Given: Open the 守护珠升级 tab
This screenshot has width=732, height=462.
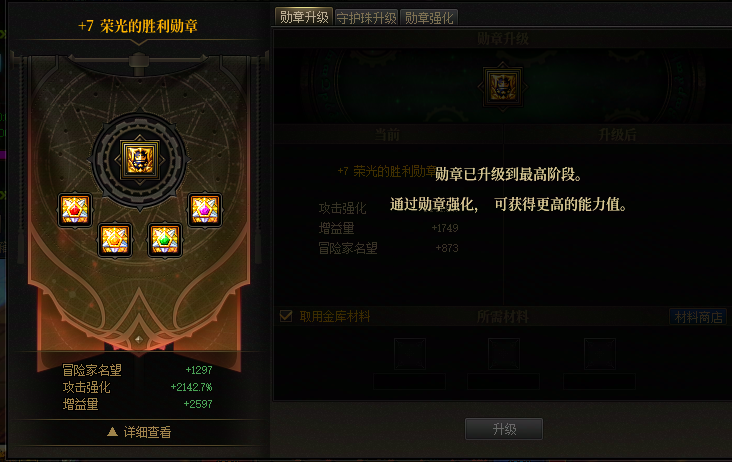Looking at the screenshot, I should pyautogui.click(x=366, y=18).
